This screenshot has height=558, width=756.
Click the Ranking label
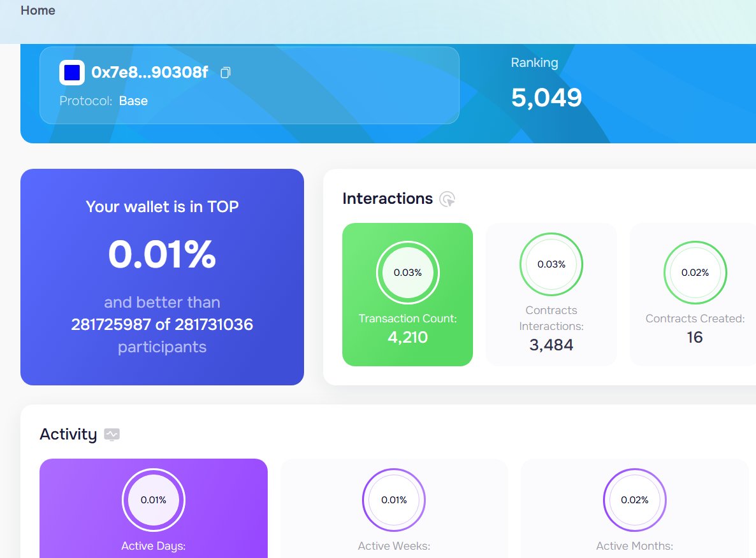(x=534, y=62)
